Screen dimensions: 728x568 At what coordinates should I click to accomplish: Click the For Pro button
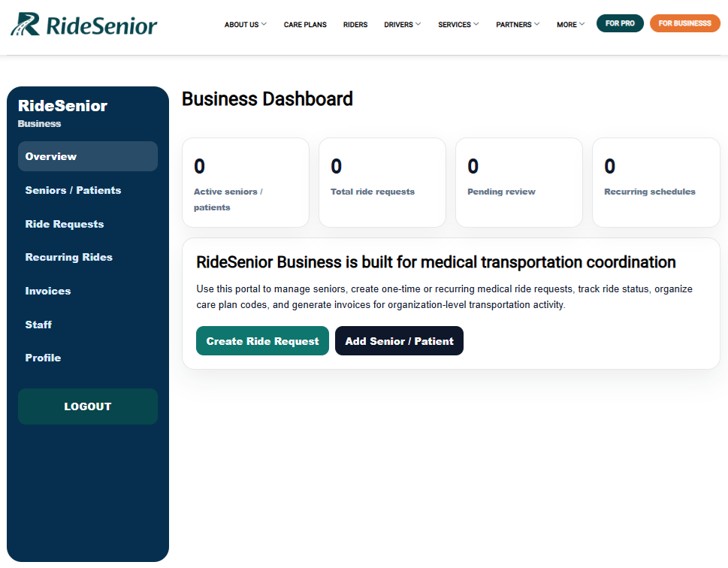[620, 23]
